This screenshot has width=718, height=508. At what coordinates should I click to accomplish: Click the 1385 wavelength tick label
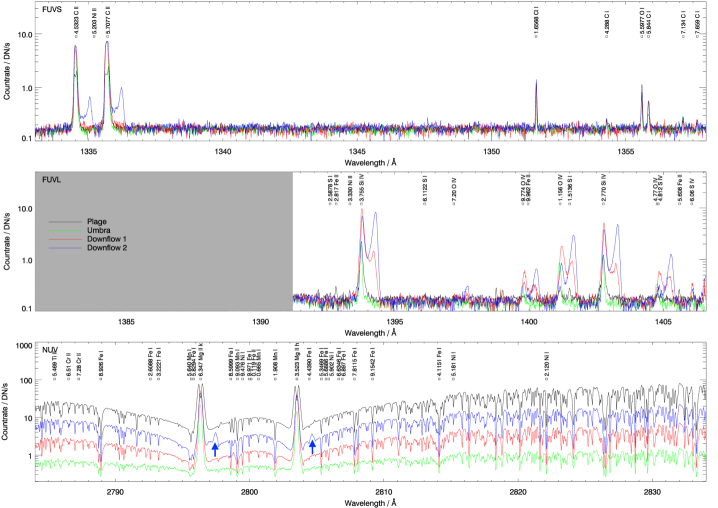tap(126, 322)
